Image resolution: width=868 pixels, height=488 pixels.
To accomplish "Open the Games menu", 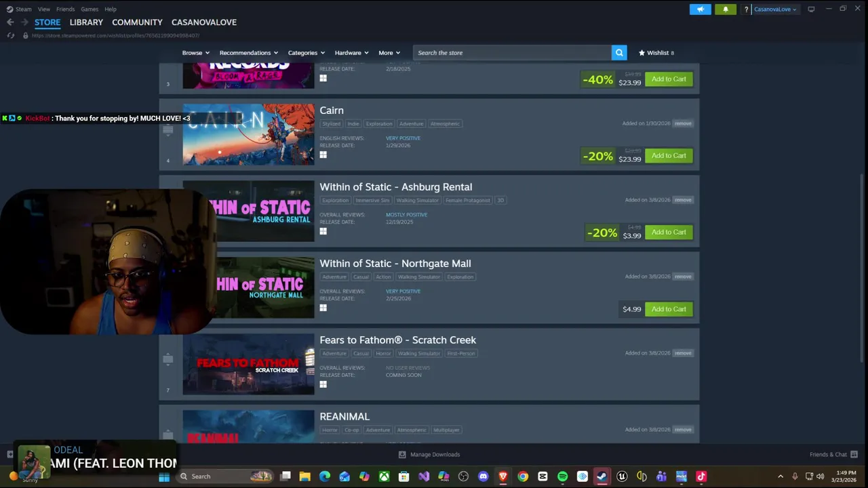I will [90, 9].
